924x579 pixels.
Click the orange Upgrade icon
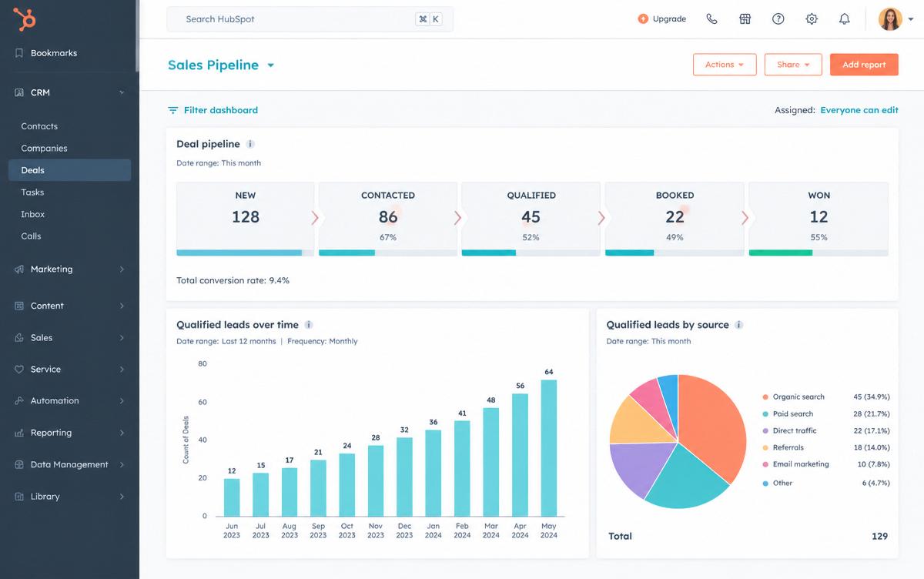point(643,19)
